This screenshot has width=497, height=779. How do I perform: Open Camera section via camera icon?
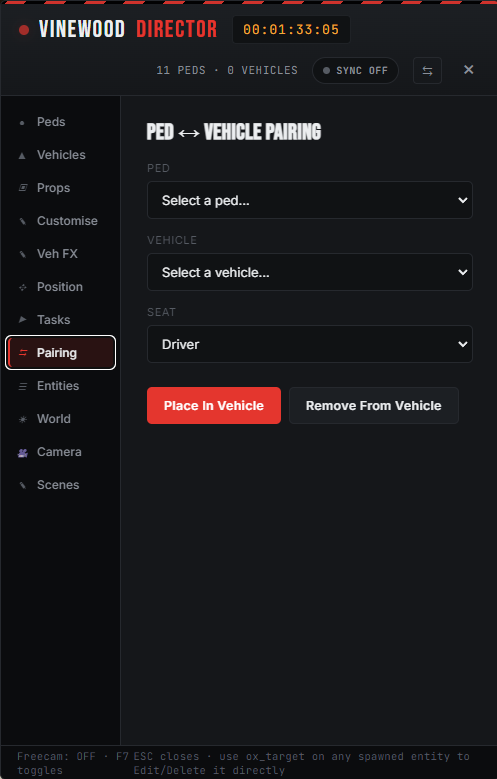(22, 452)
